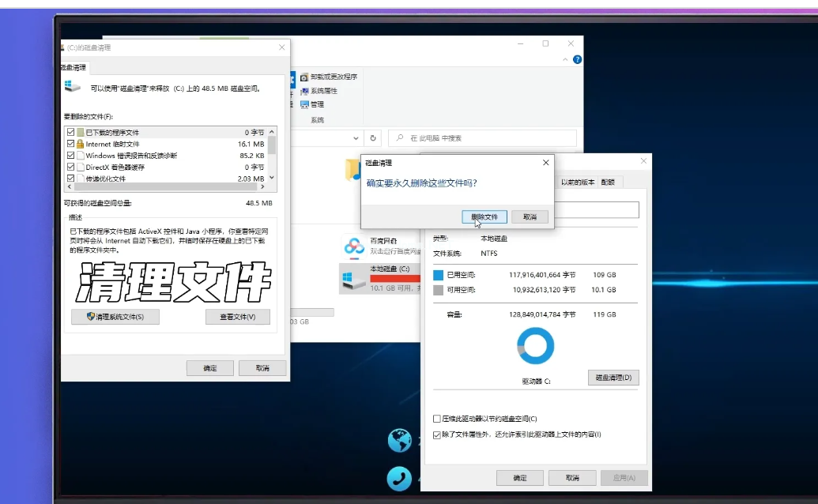
Task: Click the phone icon on the desktop
Action: click(x=399, y=478)
